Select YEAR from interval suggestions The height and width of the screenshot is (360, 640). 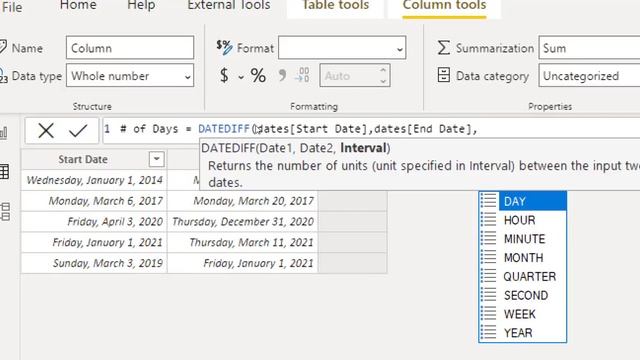coord(522,333)
